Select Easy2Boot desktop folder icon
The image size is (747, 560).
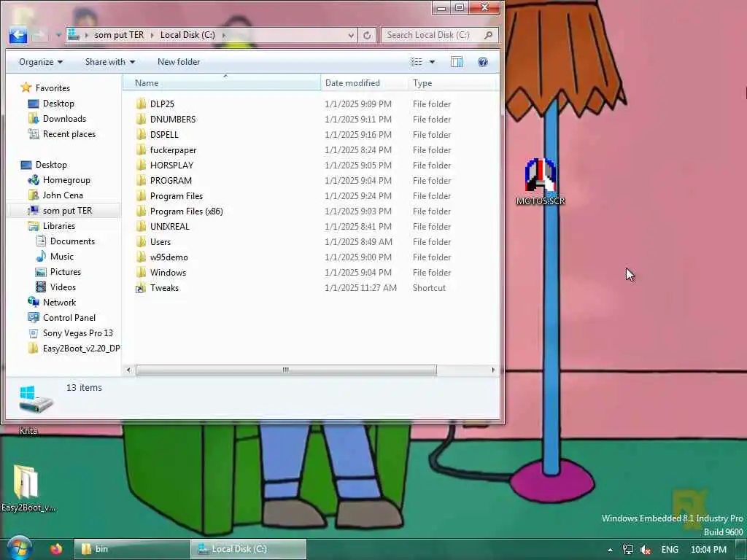coord(28,488)
